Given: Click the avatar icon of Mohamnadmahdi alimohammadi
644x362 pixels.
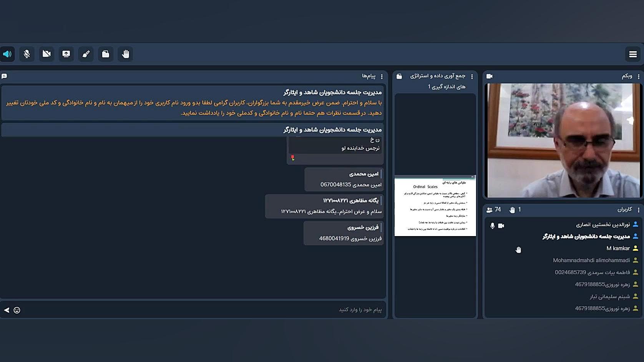Looking at the screenshot, I should point(636,260).
